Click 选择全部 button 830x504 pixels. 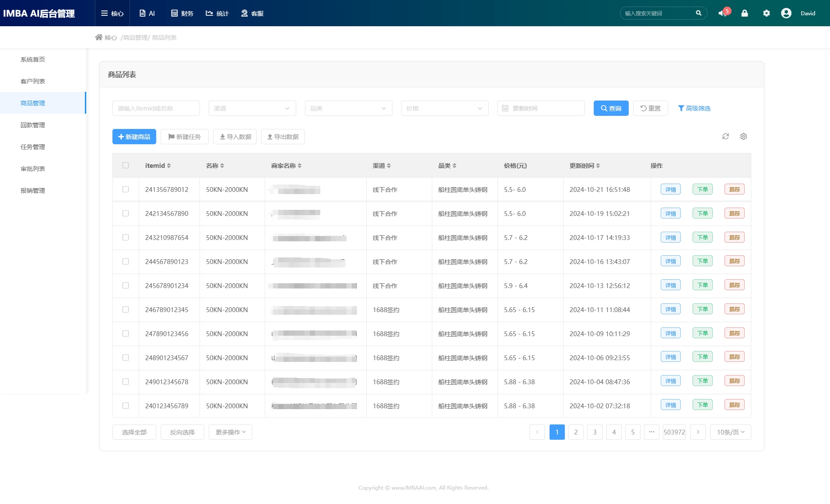click(x=134, y=432)
